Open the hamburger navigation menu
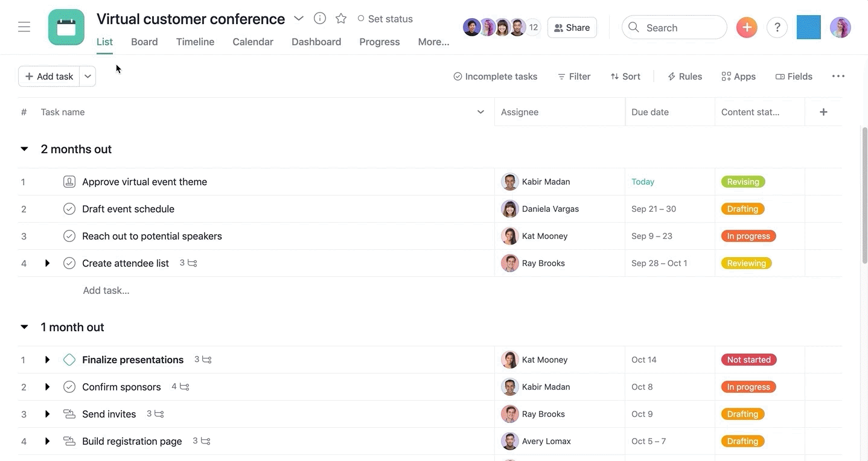868x461 pixels. click(x=24, y=27)
